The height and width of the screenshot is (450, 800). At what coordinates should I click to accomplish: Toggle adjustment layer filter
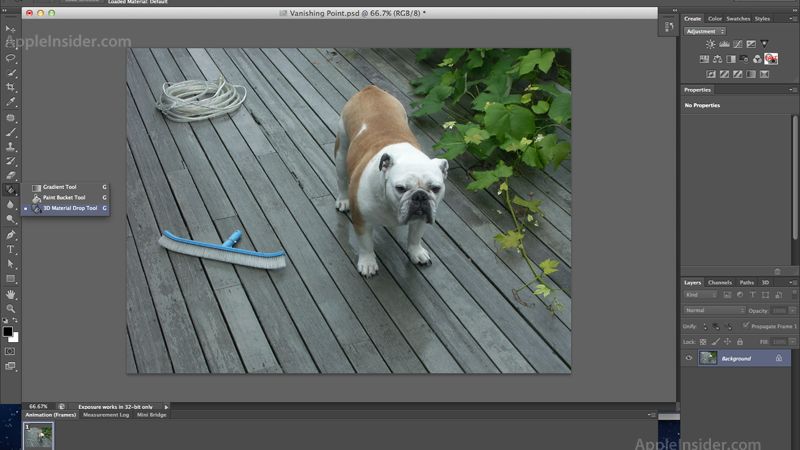click(x=740, y=294)
